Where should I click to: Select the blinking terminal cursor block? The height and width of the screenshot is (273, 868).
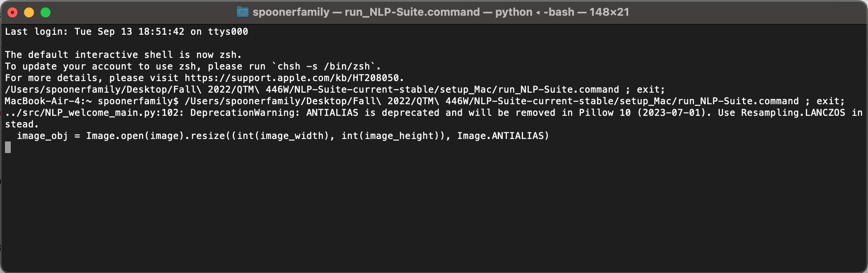pyautogui.click(x=7, y=148)
